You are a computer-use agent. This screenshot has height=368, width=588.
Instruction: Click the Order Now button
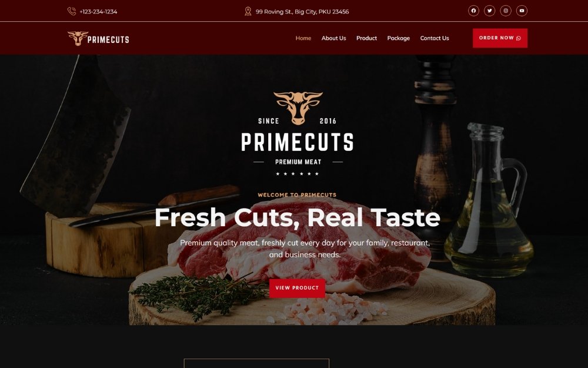coord(500,38)
